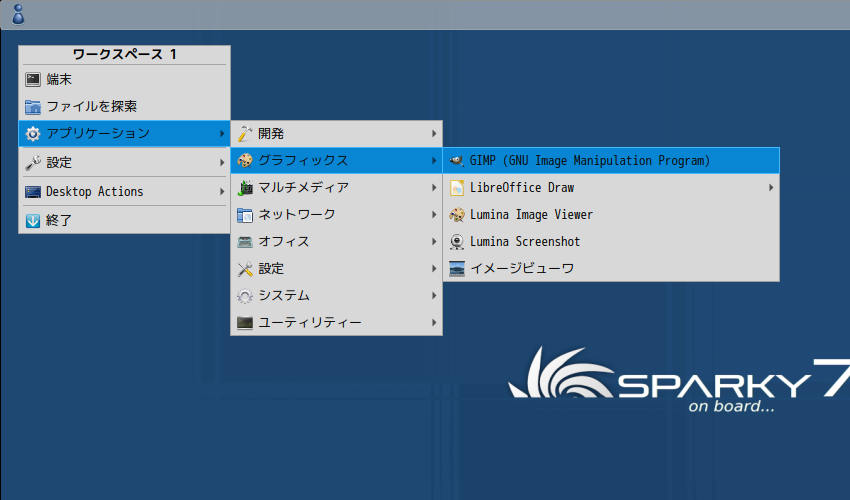Select LibreOffice Draw entry
The image size is (850, 500).
pos(611,188)
